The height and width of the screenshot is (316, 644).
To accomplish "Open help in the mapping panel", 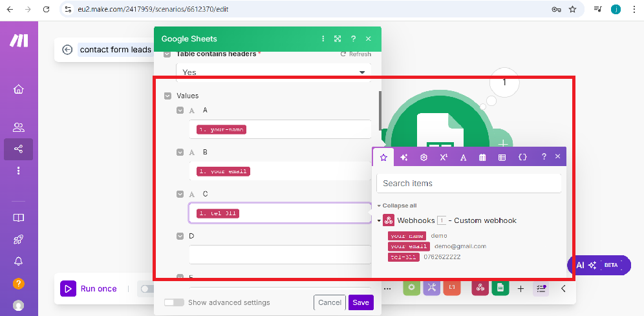I will [544, 156].
